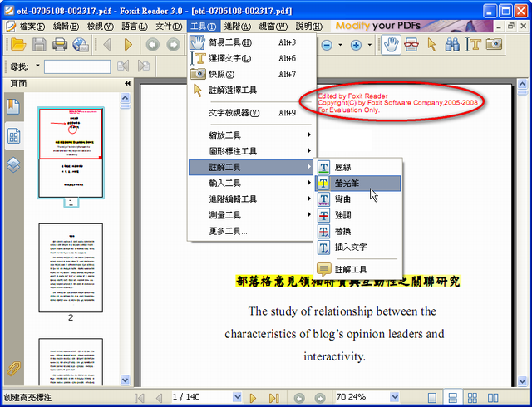This screenshot has height=407, width=532.
Task: Select the Snapshot camera tool in top-right toolbar
Action: pyautogui.click(x=495, y=45)
